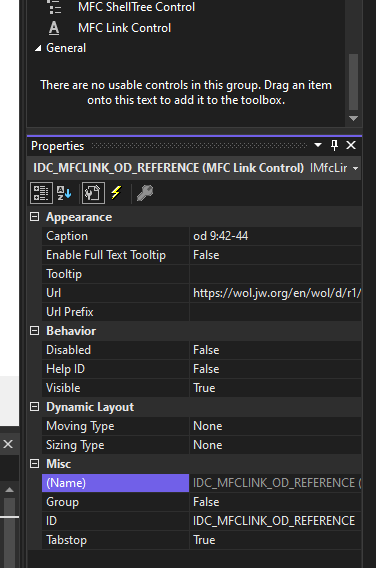376x568 pixels.
Task: Click the Property Pages wrench icon
Action: pyautogui.click(x=145, y=193)
